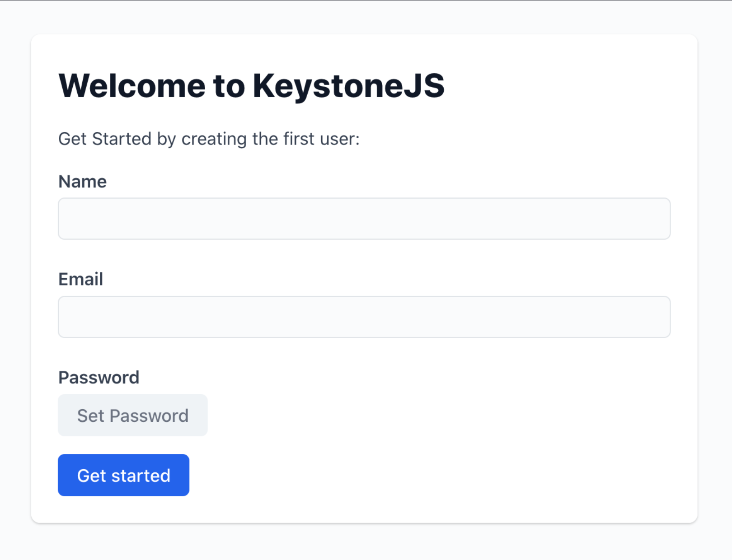
Task: Submit the form with Get started
Action: click(x=123, y=475)
